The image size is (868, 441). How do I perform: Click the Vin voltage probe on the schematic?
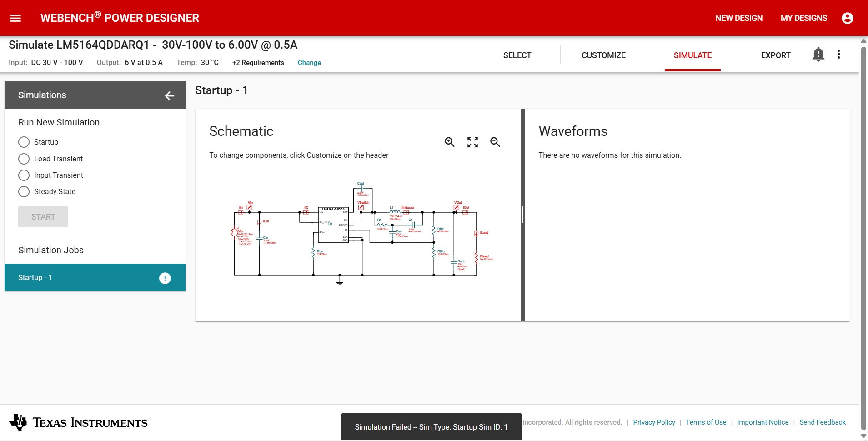pos(250,207)
